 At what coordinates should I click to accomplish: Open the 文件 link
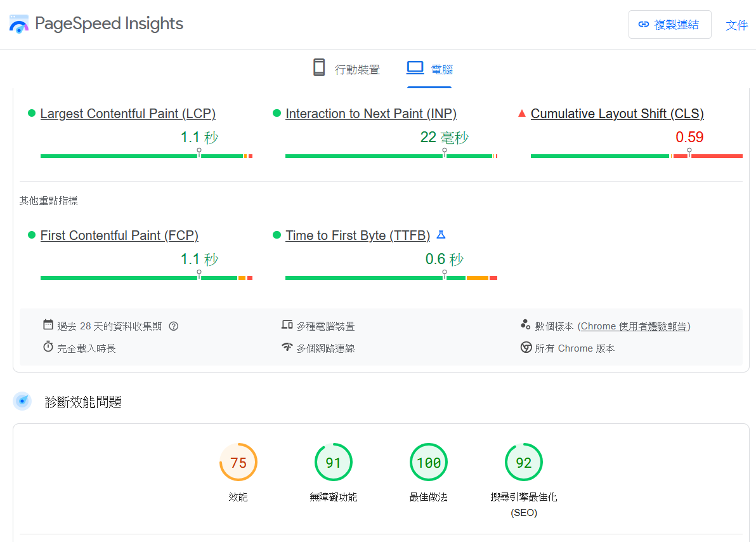coord(737,25)
